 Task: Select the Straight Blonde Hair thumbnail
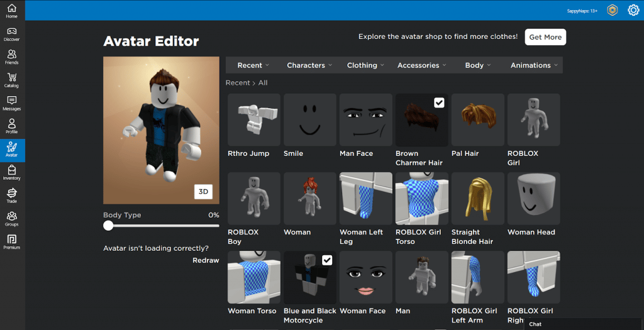coord(478,198)
